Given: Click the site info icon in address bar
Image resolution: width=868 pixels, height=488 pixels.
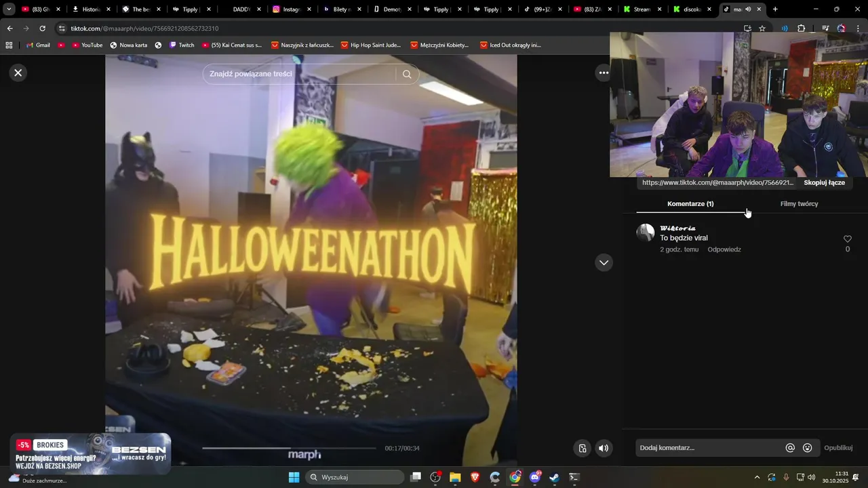Looking at the screenshot, I should 62,28.
